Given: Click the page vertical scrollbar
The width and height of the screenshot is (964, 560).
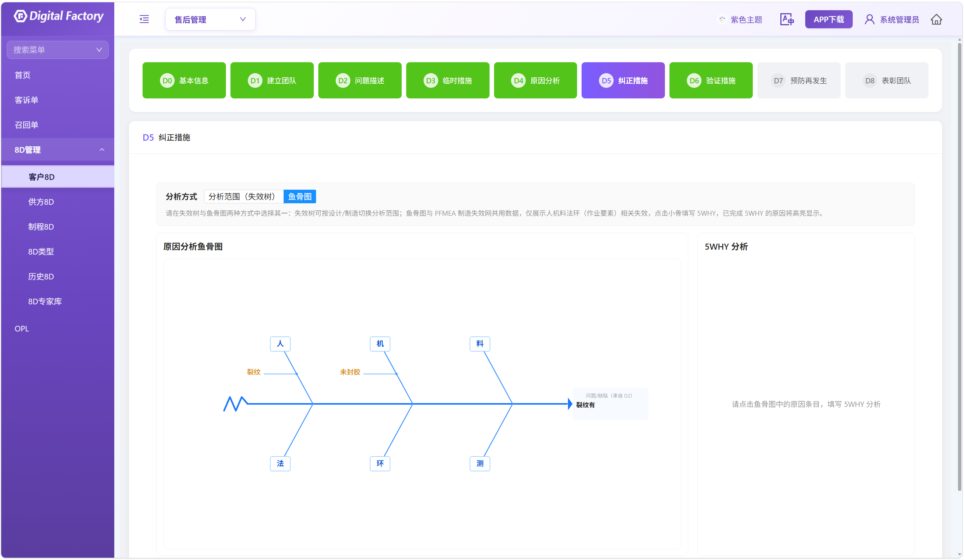Looking at the screenshot, I should [959, 266].
